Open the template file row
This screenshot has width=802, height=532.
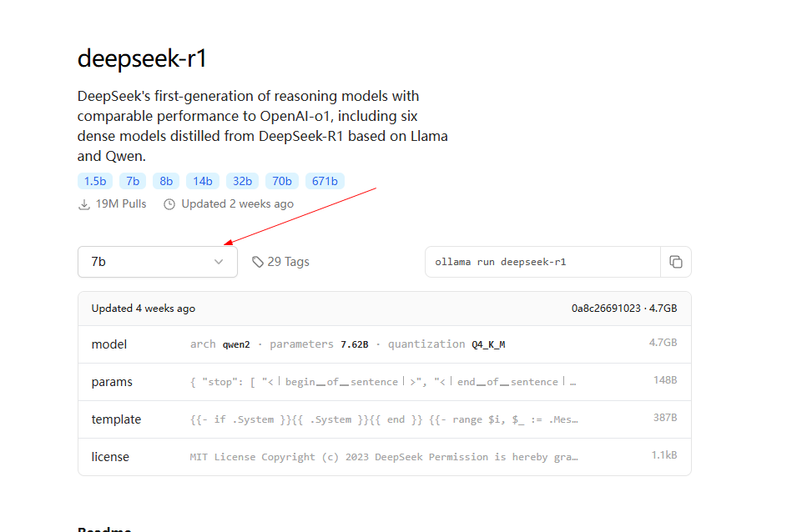[385, 419]
